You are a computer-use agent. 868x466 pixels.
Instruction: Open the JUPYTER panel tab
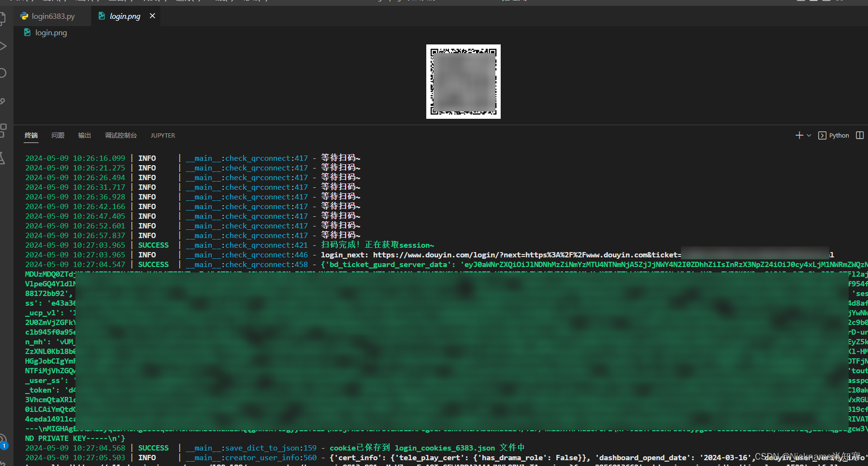tap(163, 136)
